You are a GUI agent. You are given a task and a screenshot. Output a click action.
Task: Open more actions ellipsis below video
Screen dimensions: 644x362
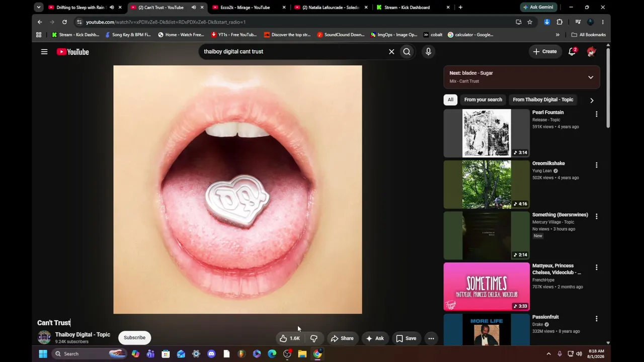coord(431,338)
